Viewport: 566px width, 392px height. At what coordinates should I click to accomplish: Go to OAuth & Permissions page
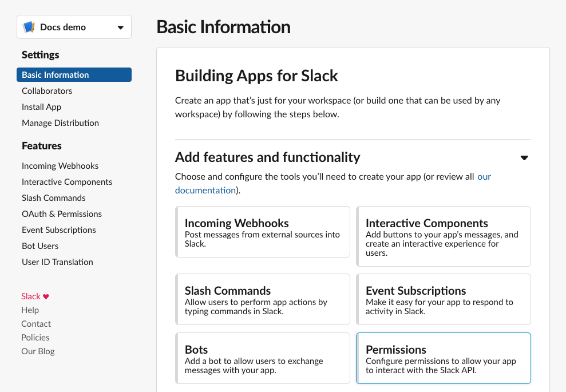tap(62, 214)
